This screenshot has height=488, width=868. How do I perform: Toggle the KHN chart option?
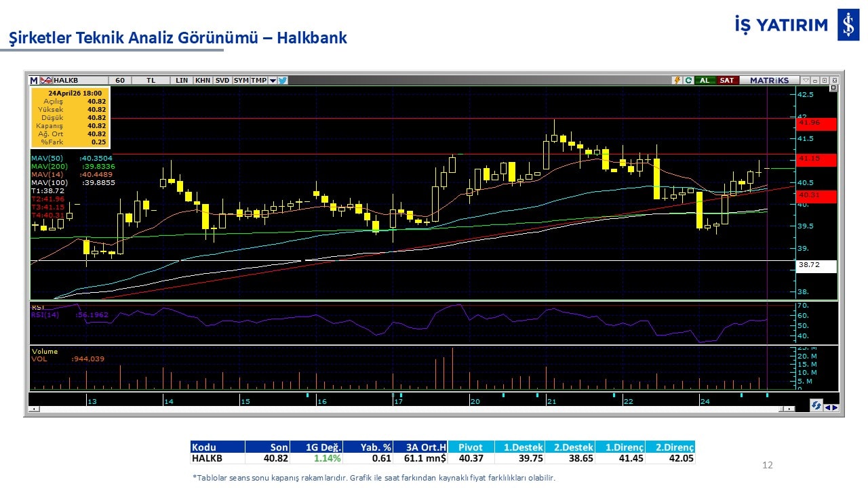(x=202, y=80)
